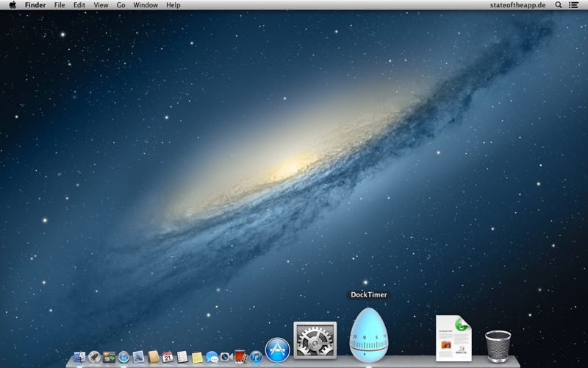
Task: Open the Reminders checklist icon
Action: pyautogui.click(x=182, y=357)
